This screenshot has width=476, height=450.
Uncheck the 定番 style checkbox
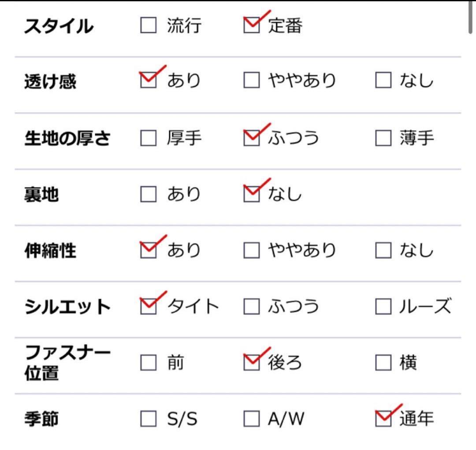click(252, 26)
